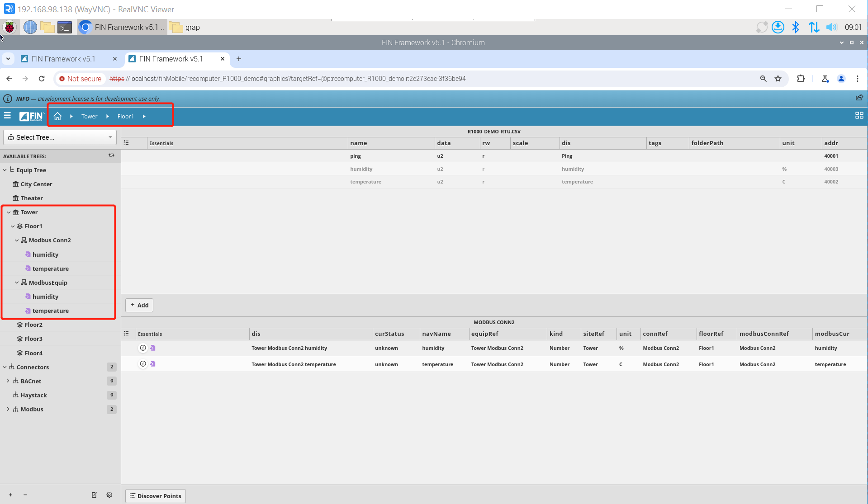
Task: Click the share icon in info banner
Action: click(859, 98)
